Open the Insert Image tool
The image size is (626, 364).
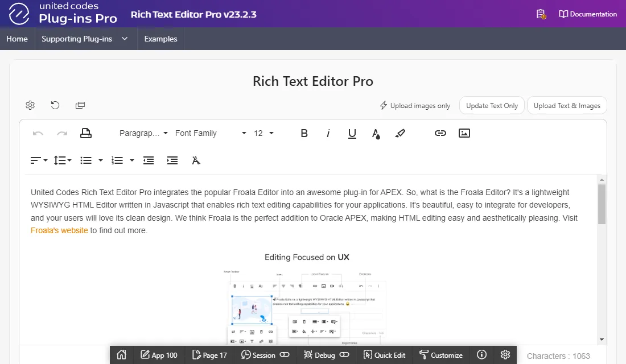click(464, 133)
